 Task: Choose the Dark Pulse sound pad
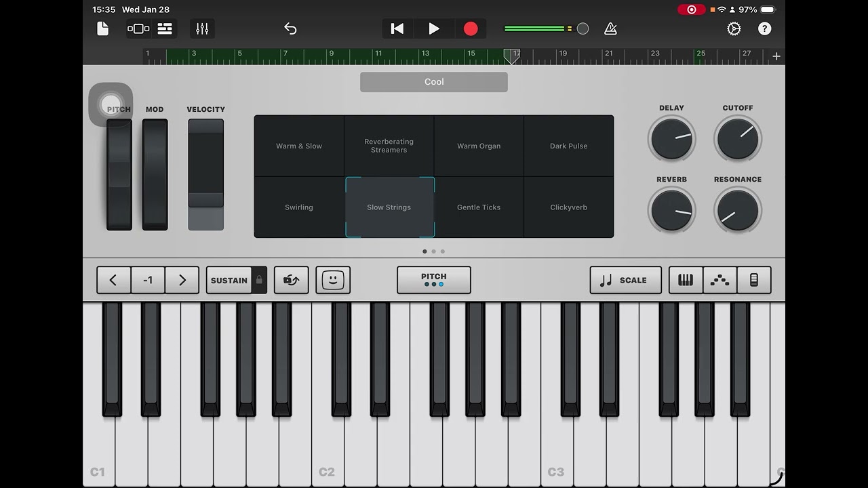[x=569, y=146]
